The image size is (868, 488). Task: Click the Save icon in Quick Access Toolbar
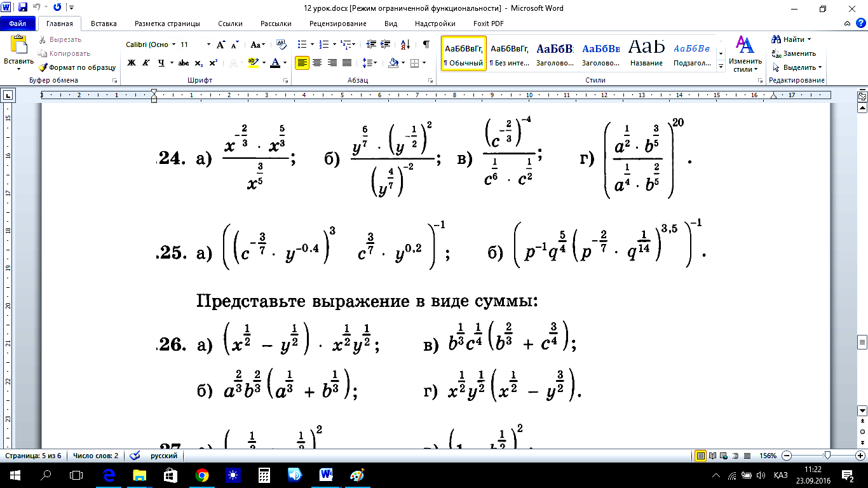point(23,8)
